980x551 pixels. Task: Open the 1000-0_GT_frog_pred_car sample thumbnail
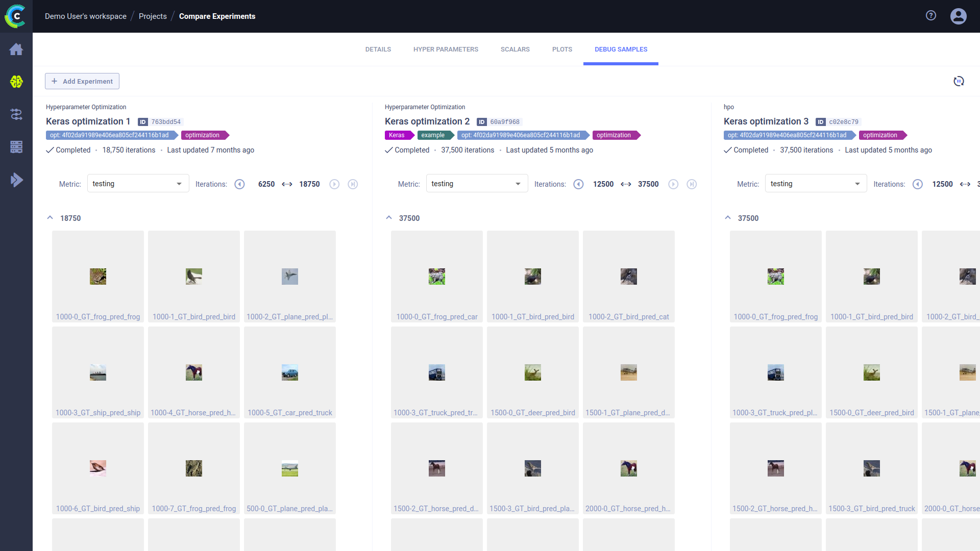pyautogui.click(x=436, y=277)
